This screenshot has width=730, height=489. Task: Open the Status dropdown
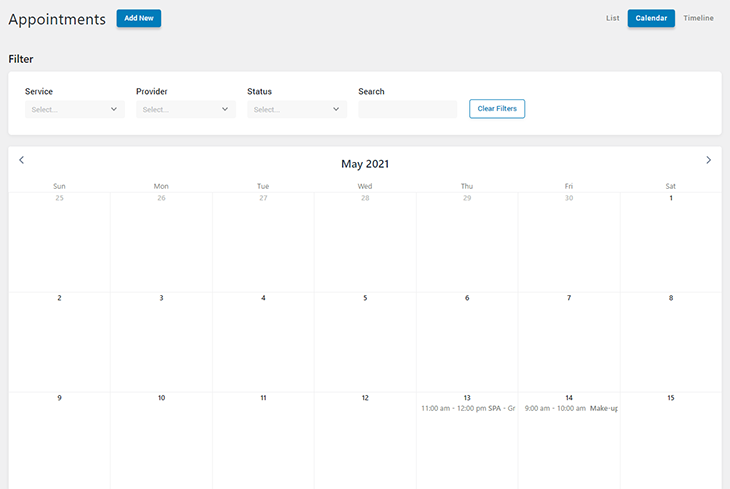(x=297, y=109)
